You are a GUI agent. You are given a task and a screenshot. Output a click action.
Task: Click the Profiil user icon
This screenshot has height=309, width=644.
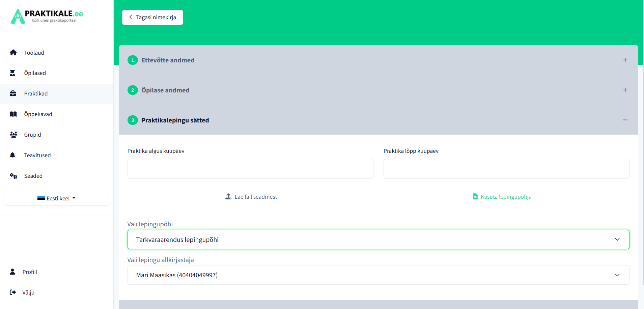tap(12, 272)
